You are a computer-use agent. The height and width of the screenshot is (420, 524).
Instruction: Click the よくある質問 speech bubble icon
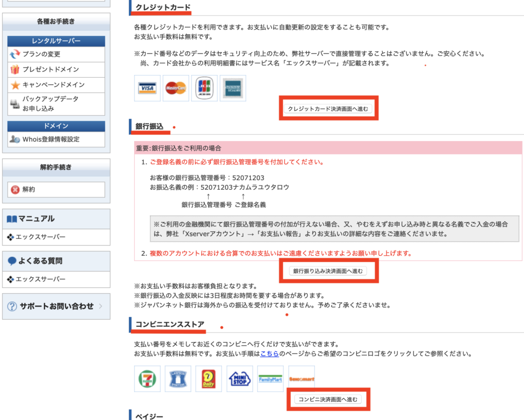pos(12,261)
